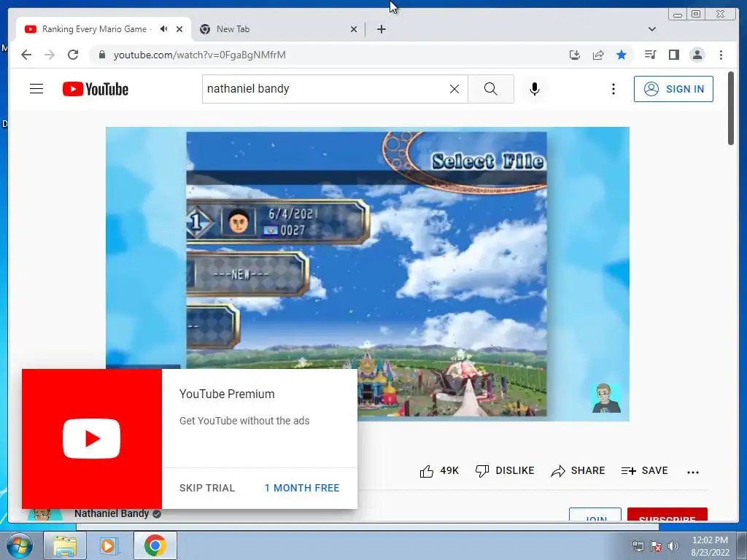Click the install/download page icon in address bar
The height and width of the screenshot is (560, 747).
coord(575,55)
